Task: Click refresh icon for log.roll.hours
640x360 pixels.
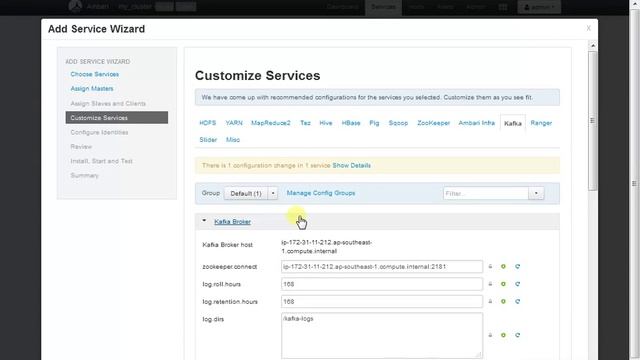Action: pyautogui.click(x=518, y=284)
